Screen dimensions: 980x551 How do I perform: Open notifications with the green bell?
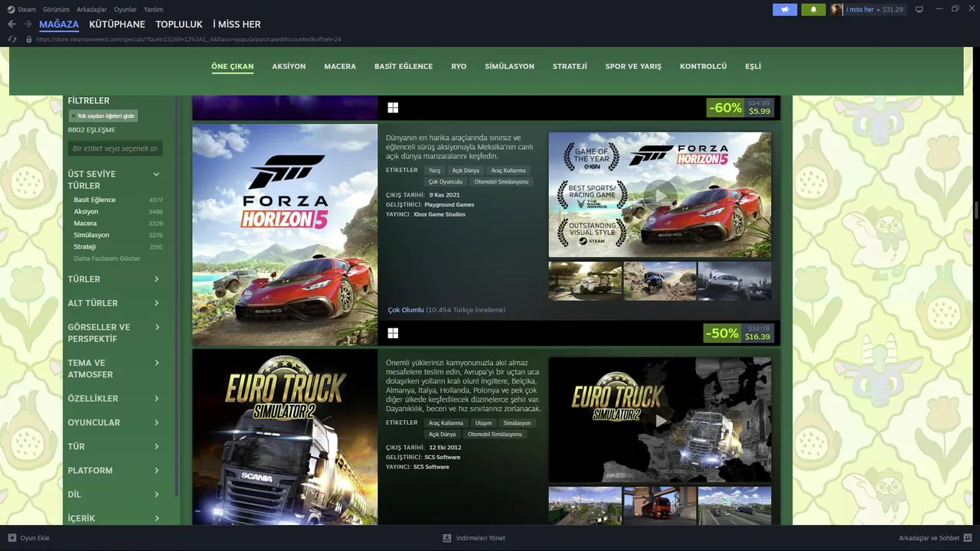(813, 9)
